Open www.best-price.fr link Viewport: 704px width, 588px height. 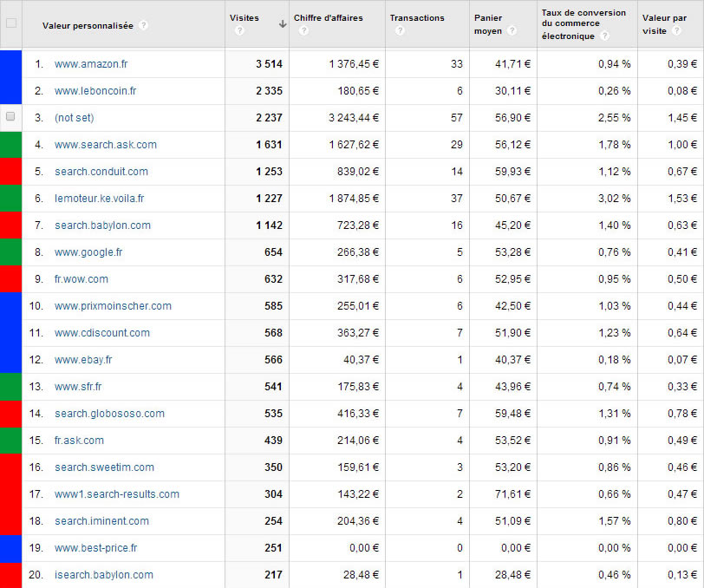point(95,548)
